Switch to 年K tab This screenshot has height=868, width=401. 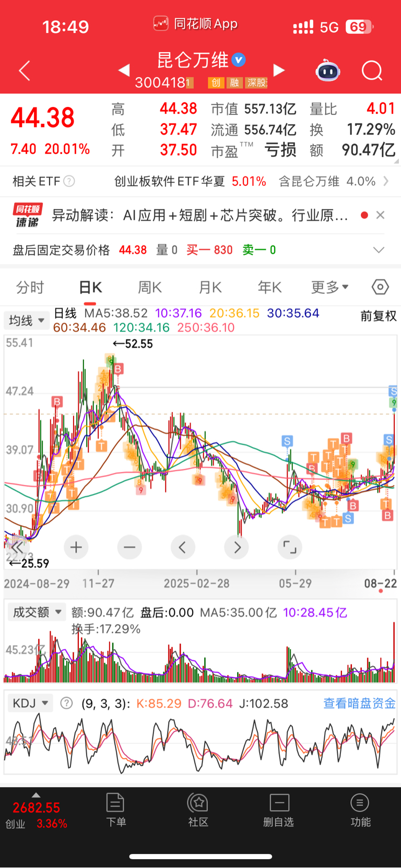pos(270,287)
